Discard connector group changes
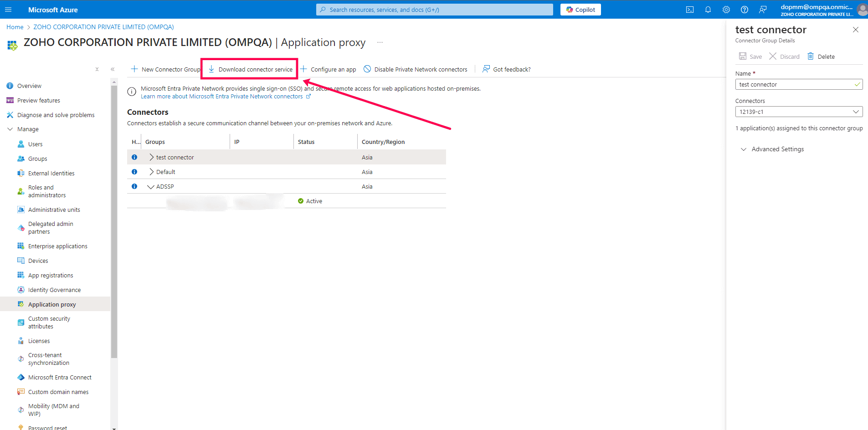 (x=784, y=56)
